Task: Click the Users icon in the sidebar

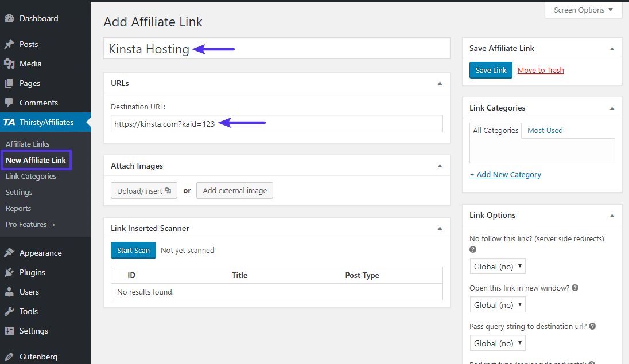Action: (x=10, y=291)
